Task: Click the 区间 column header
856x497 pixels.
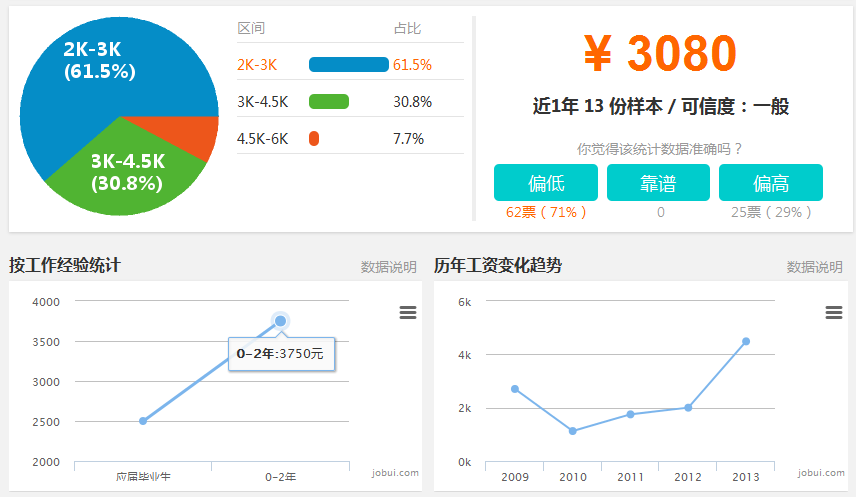Action: [x=251, y=28]
